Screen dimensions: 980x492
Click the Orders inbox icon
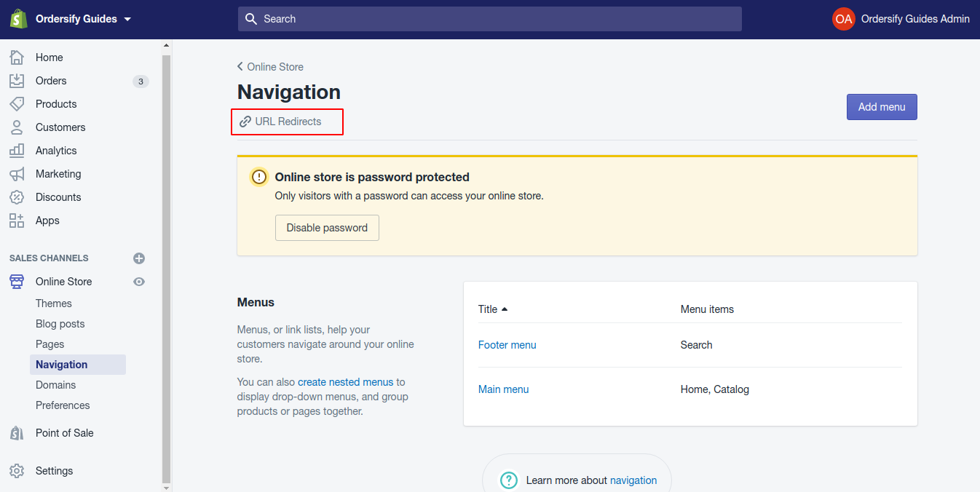pos(17,81)
